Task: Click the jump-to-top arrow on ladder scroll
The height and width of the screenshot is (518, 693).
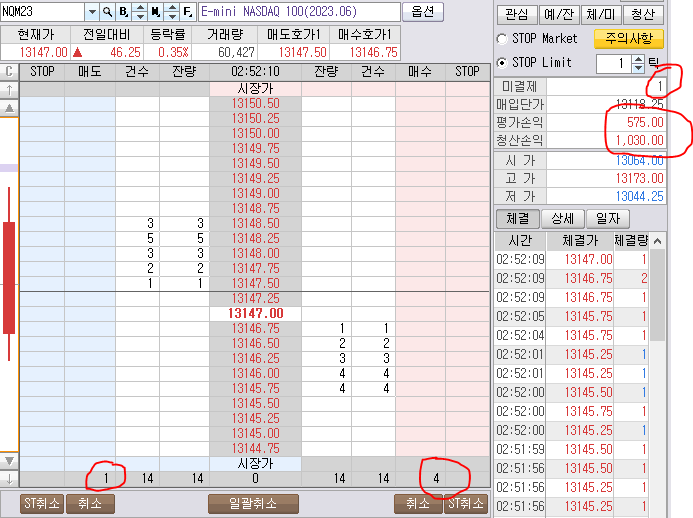Action: point(9,90)
